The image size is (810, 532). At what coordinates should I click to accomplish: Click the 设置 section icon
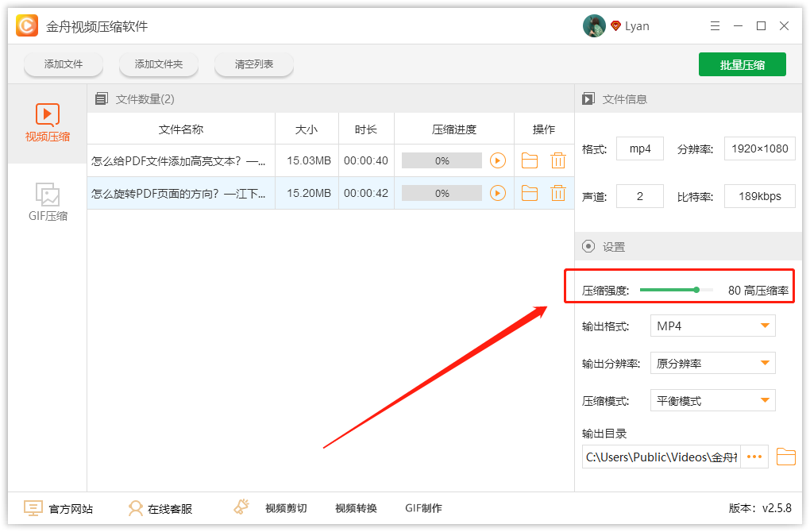[588, 246]
